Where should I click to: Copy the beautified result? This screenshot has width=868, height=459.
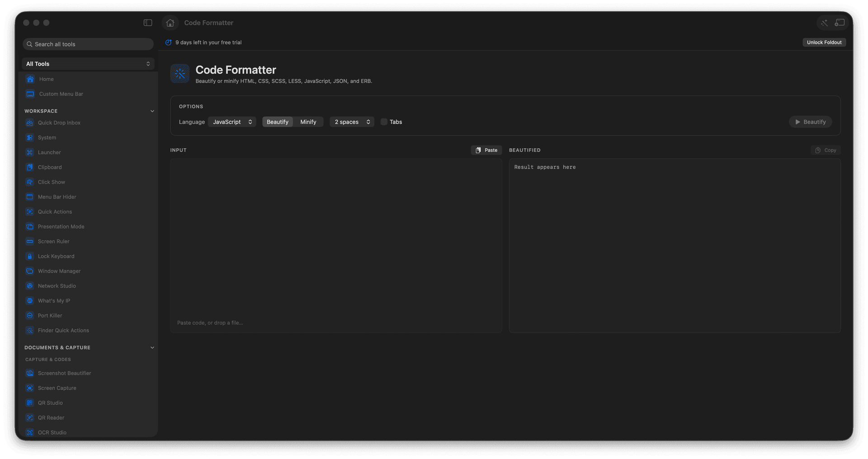click(826, 150)
